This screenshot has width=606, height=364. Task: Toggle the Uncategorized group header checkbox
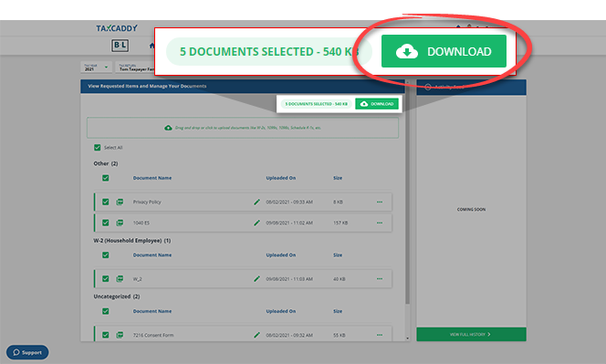106,311
